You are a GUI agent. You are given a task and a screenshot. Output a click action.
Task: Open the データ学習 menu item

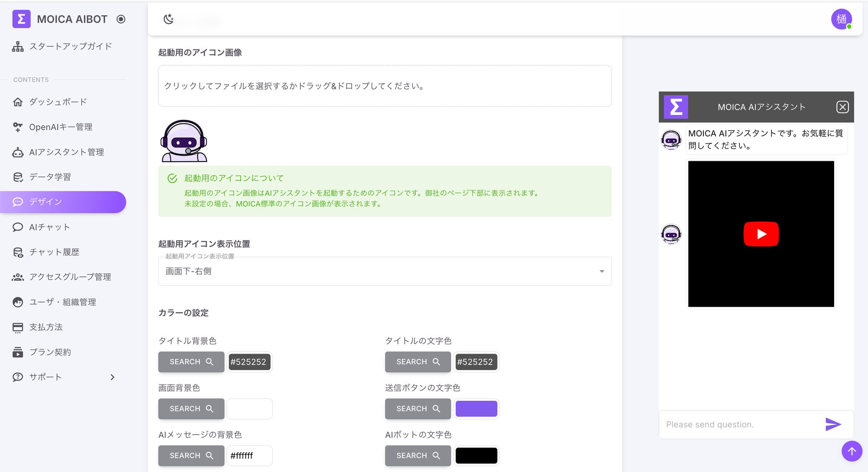pyautogui.click(x=50, y=177)
